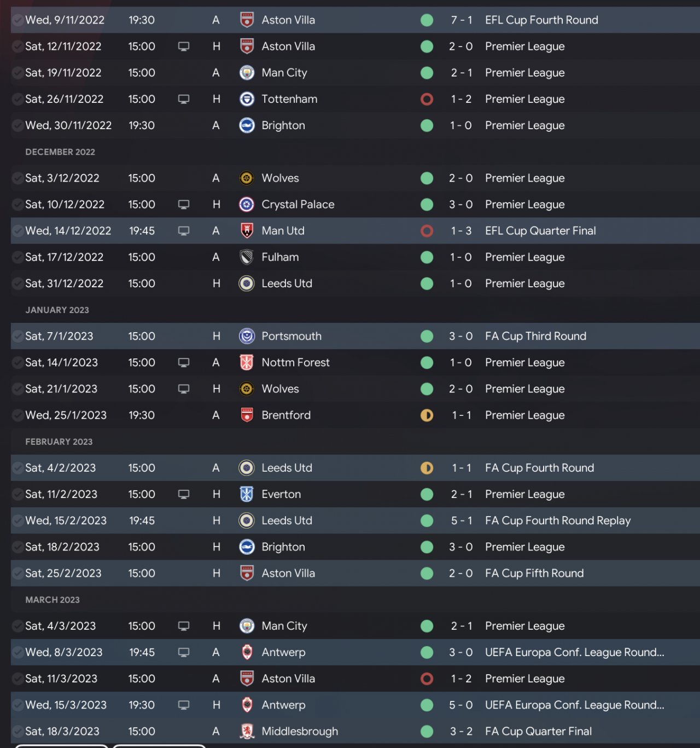Click the Fulham club crest

click(x=247, y=257)
